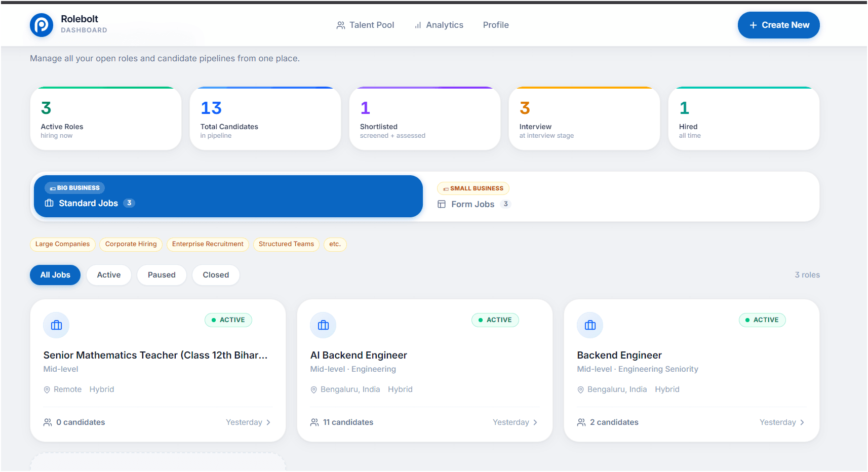Click the etc. tag
This screenshot has width=868, height=472.
tap(335, 244)
